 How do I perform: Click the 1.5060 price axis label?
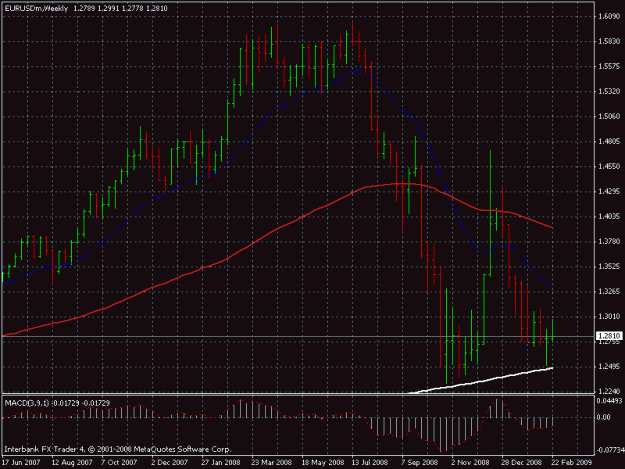pos(609,116)
